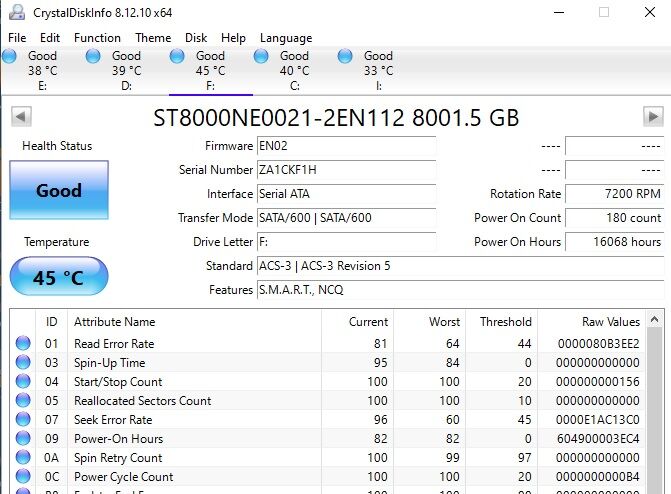The width and height of the screenshot is (671, 494).
Task: Click the Current column header
Action: point(357,321)
